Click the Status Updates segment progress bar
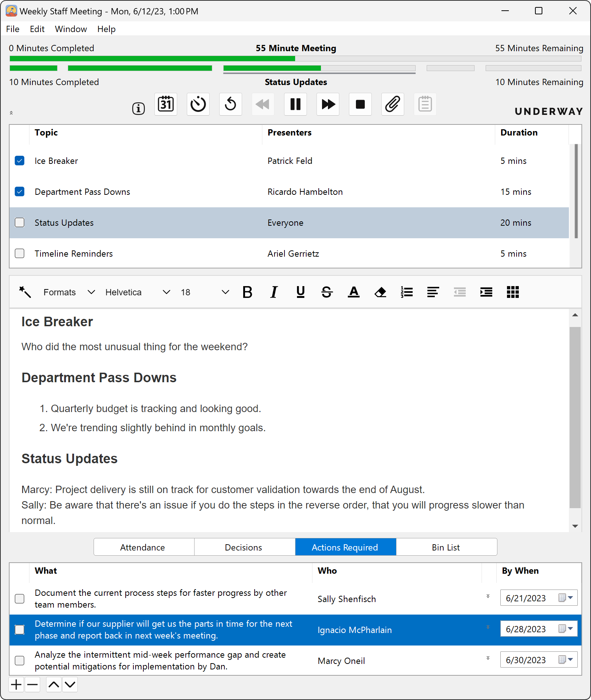The height and width of the screenshot is (700, 591). click(x=319, y=68)
